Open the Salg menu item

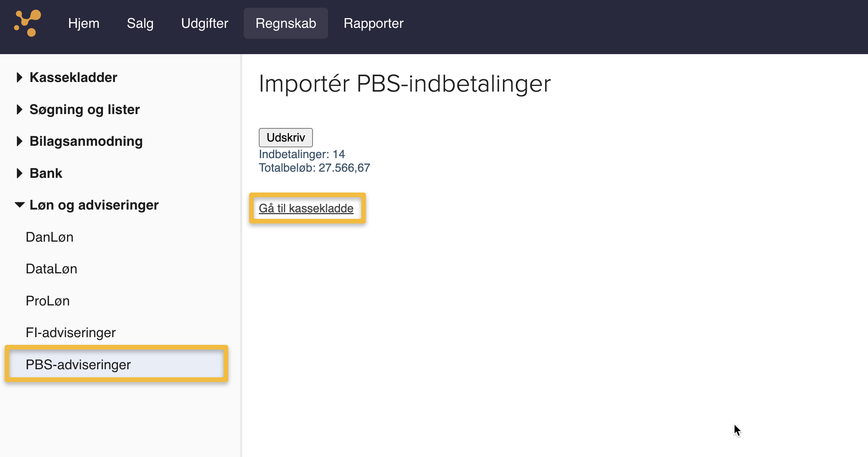(140, 23)
